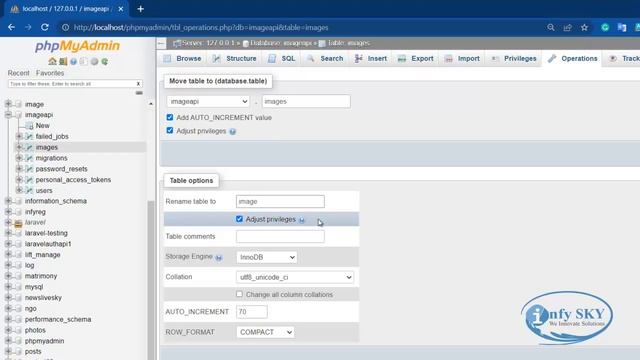Reload the page with the refresh icon
Image resolution: width=640 pixels, height=360 pixels.
pos(44,27)
